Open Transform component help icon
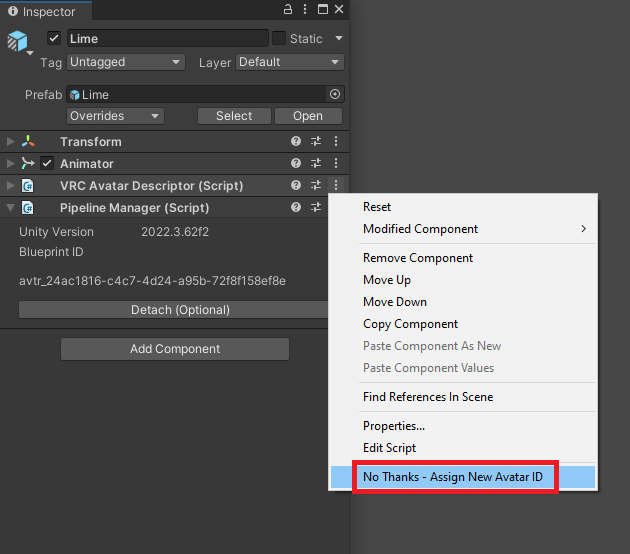The height and width of the screenshot is (554, 630). 296,142
